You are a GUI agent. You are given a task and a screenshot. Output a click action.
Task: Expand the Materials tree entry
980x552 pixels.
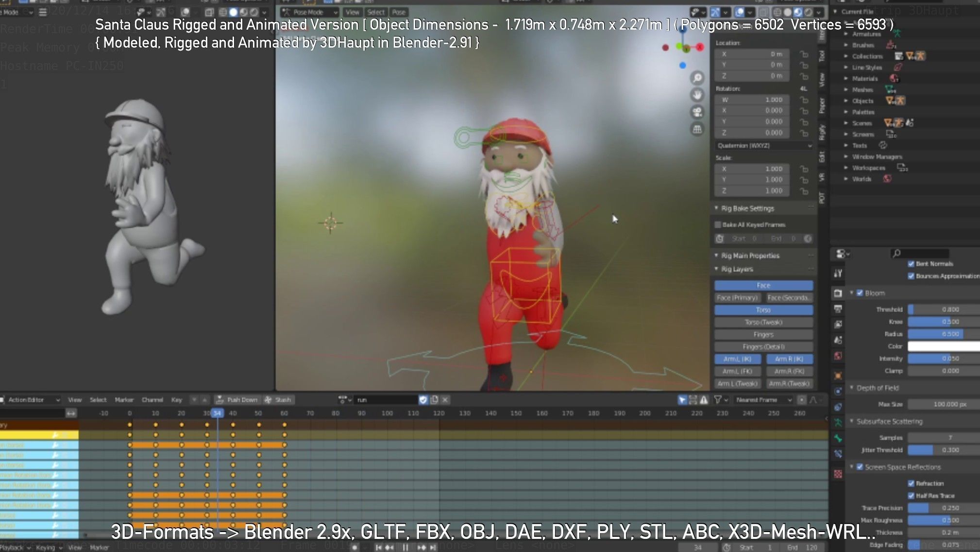click(x=846, y=78)
